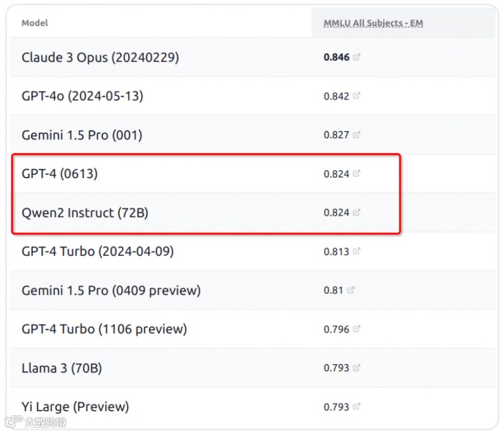Select the GPT-4 (0613) model name
Image resolution: width=504 pixels, height=432 pixels.
click(x=60, y=174)
